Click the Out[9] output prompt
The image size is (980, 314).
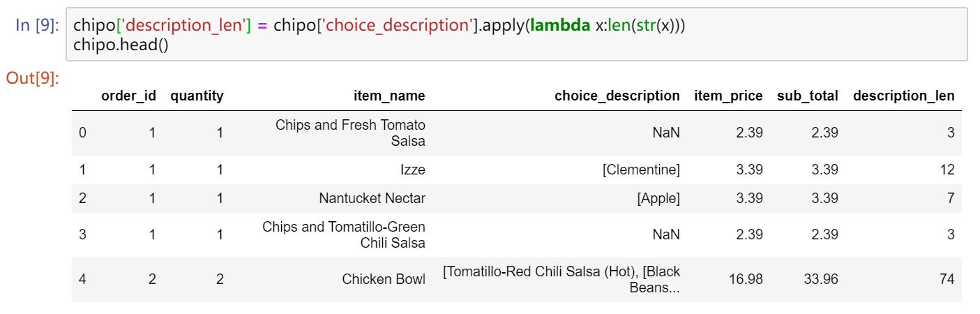(32, 78)
